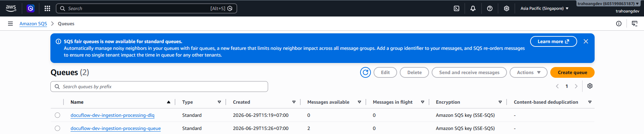Viewport: 644px width, 134px height.
Task: Click page number 1 in pagination
Action: click(567, 86)
